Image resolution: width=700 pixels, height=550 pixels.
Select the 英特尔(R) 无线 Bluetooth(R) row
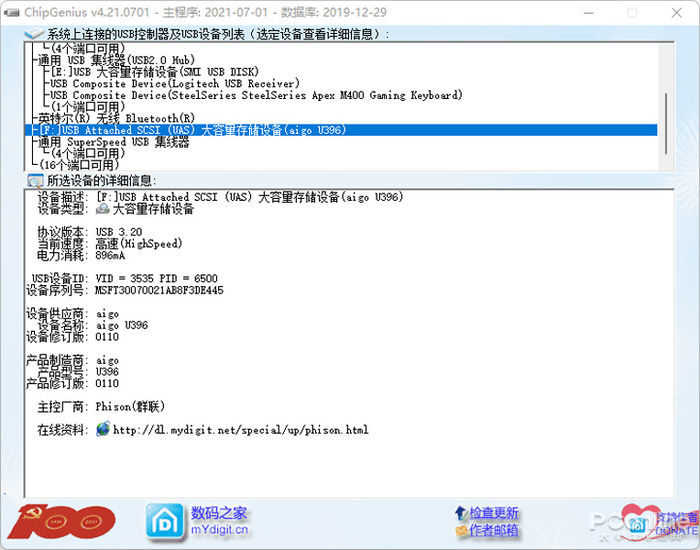pos(117,118)
